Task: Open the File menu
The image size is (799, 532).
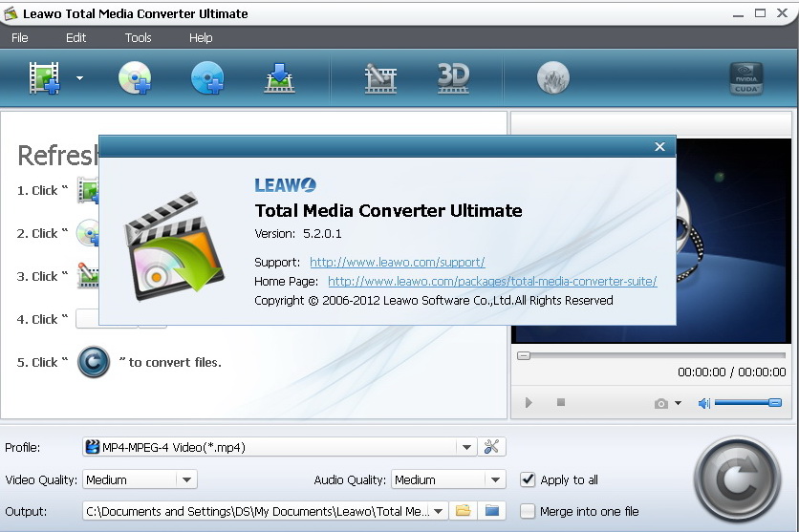Action: 20,37
